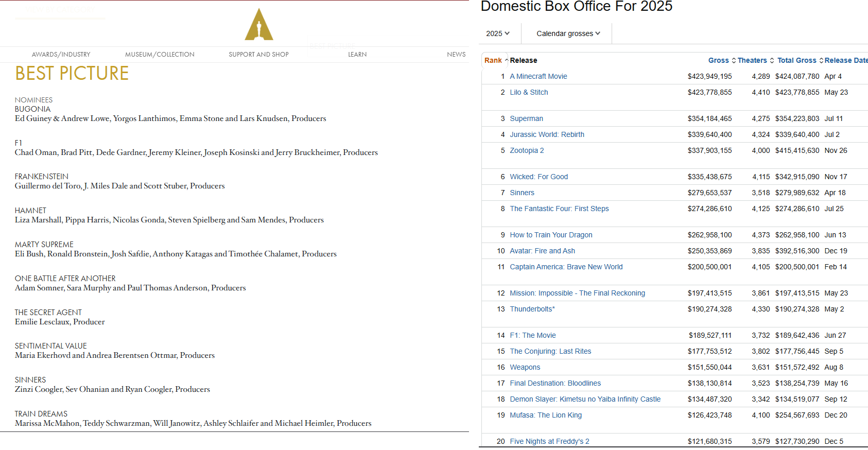Open the Superman release link
Viewport: 868px width, 450px height.
pos(526,118)
